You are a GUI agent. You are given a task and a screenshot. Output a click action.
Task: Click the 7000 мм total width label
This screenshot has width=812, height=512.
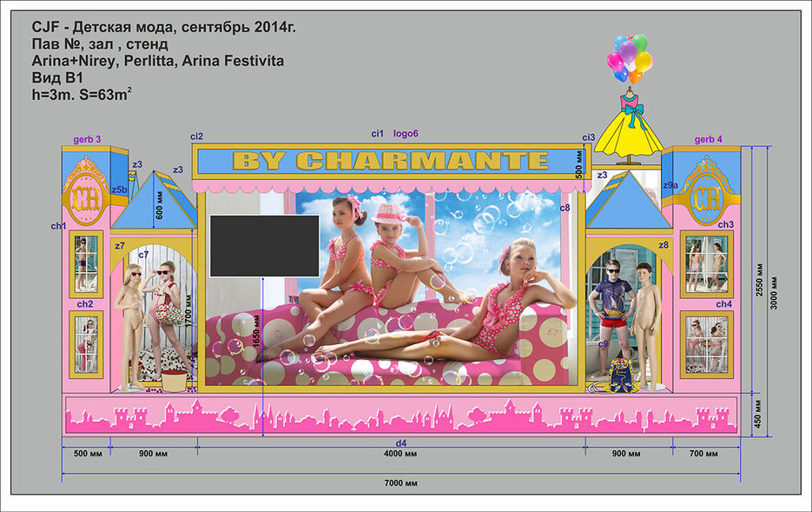(399, 482)
